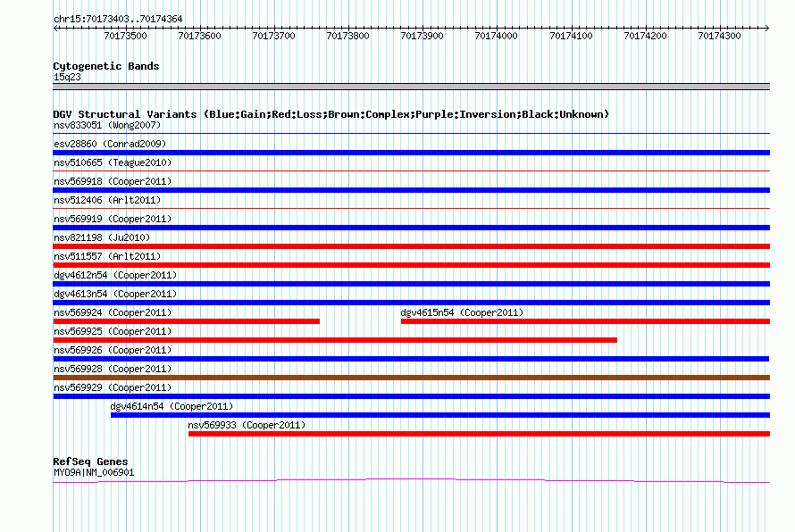
Task: Select the red bar under dgv4615n54
Action: coord(585,321)
